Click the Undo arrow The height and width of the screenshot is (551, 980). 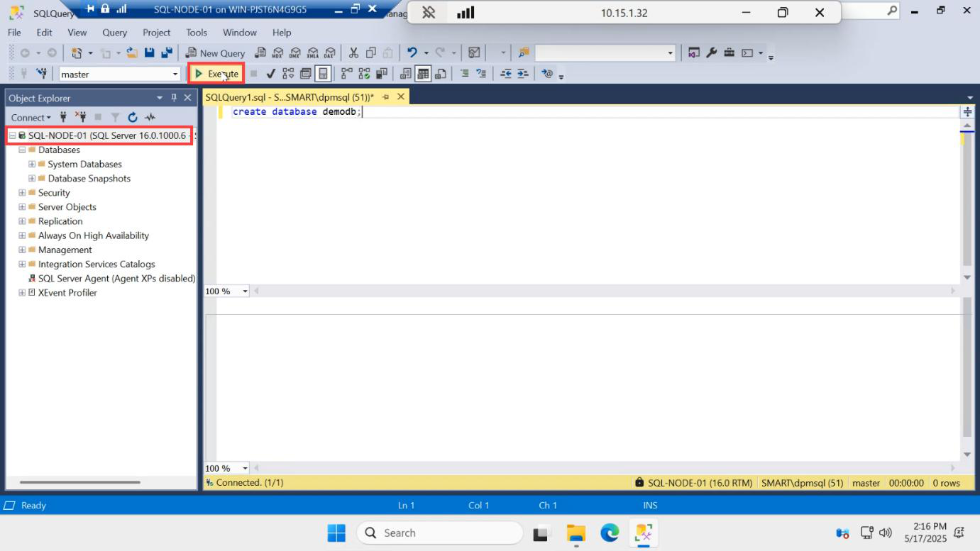coord(412,52)
